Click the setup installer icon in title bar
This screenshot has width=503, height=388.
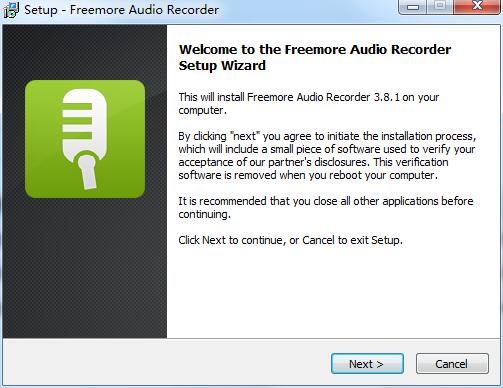11,10
